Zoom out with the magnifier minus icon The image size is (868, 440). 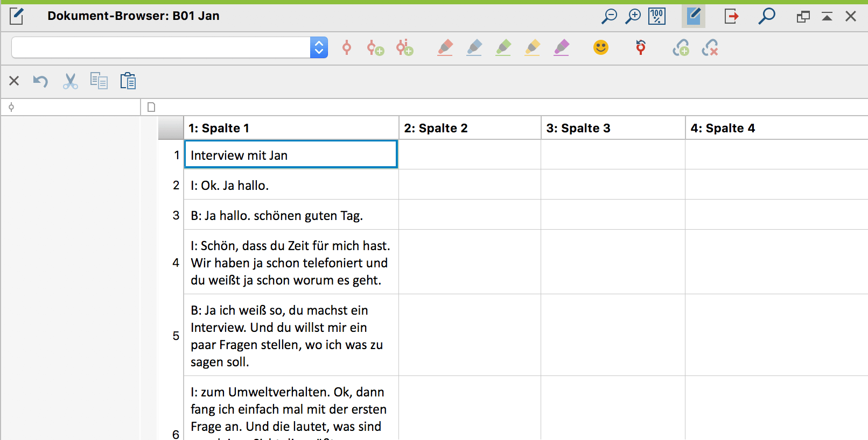pos(609,16)
